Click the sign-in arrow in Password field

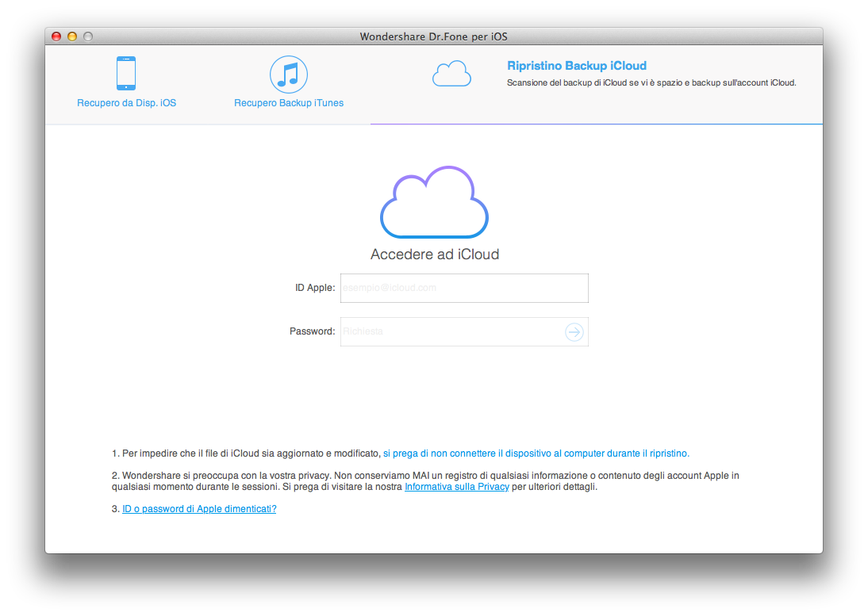click(x=574, y=331)
